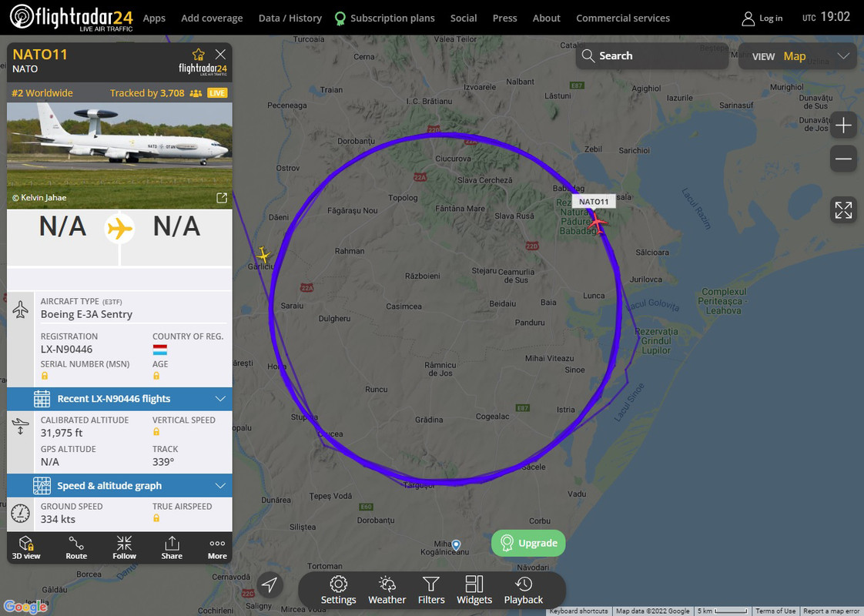Open the Data / History menu
The image size is (864, 616).
(290, 18)
